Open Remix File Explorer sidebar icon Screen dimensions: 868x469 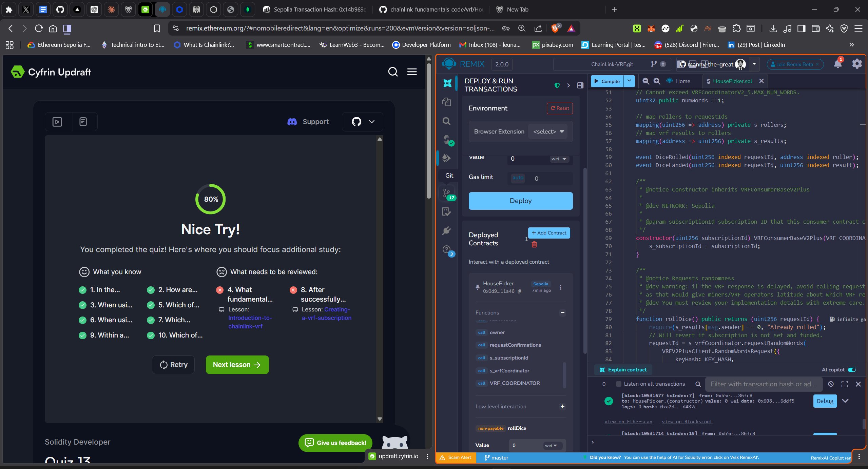click(447, 102)
